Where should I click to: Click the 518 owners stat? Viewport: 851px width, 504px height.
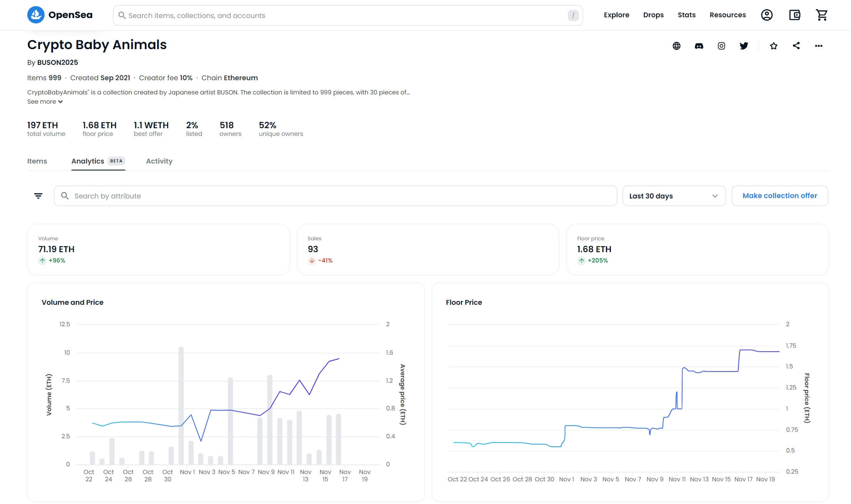[231, 129]
